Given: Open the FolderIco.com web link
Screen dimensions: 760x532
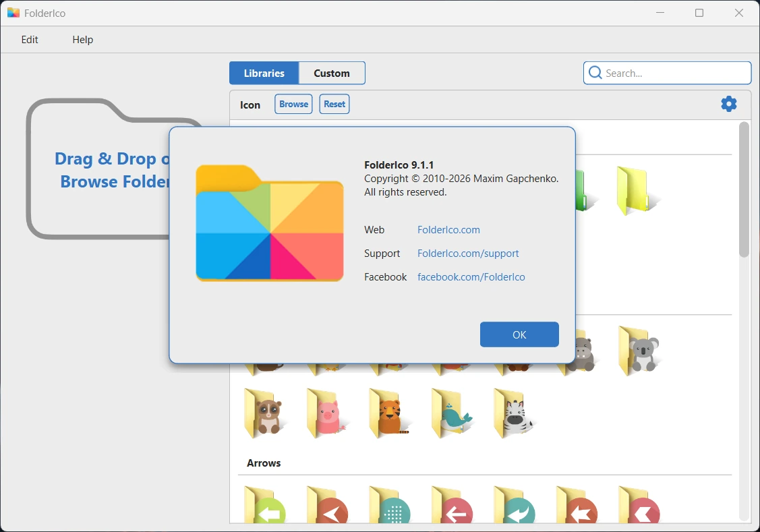Looking at the screenshot, I should pos(448,230).
